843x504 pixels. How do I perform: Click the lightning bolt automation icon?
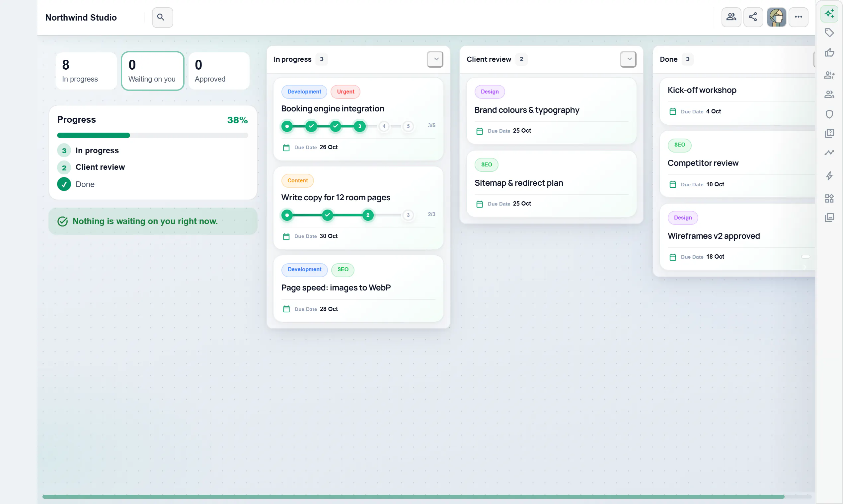[829, 176]
